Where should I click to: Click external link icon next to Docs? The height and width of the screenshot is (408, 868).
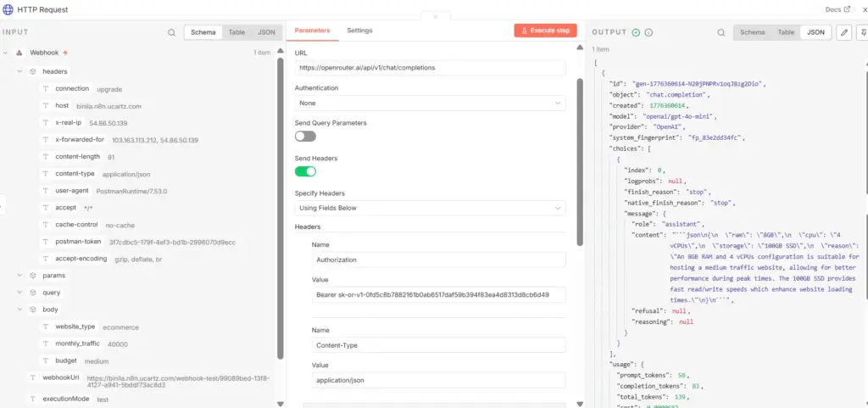click(847, 9)
